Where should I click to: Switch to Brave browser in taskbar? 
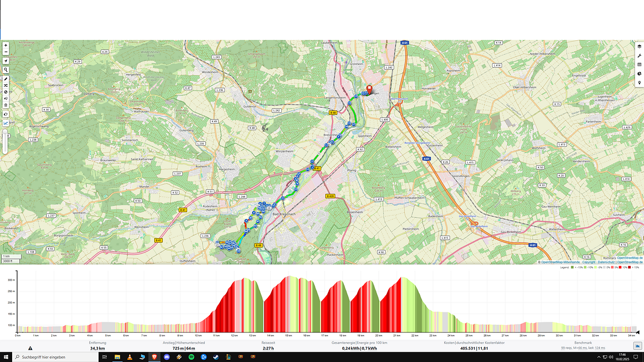(155, 357)
